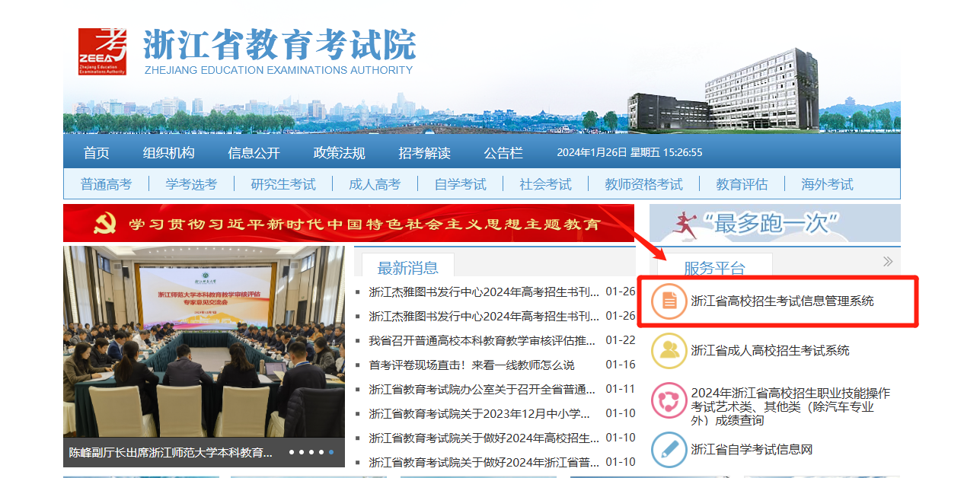980x478 pixels.
Task: Click the ZEEA red logo icon
Action: [x=102, y=51]
